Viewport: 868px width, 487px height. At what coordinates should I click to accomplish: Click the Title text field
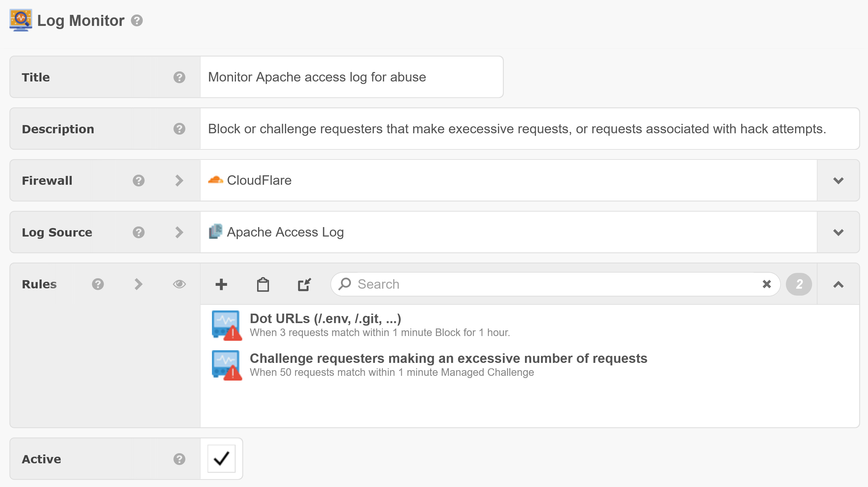(x=352, y=77)
